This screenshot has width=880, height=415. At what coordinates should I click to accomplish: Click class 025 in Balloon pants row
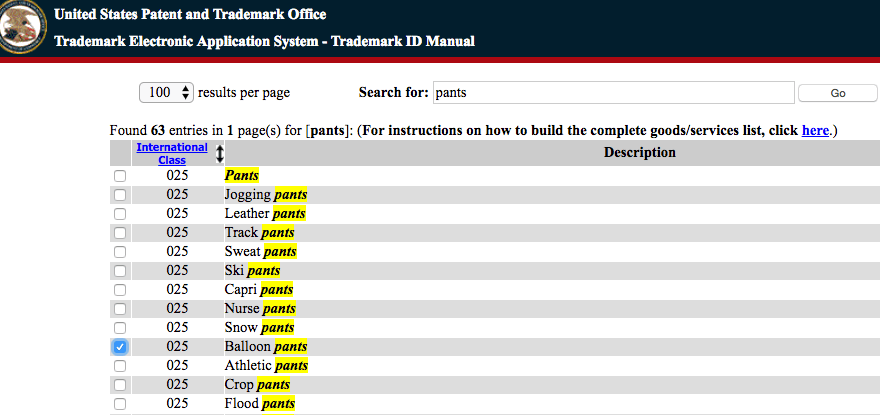point(177,346)
